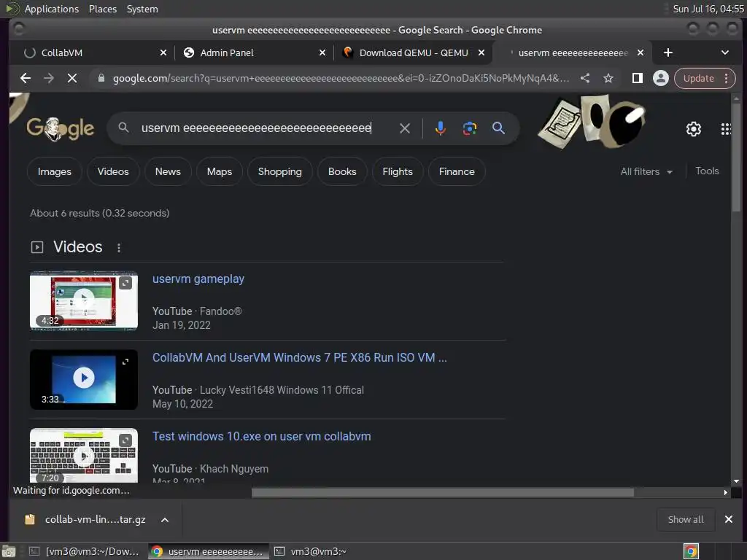Image resolution: width=747 pixels, height=560 pixels.
Task: Close the uservm search tab
Action: 640,52
